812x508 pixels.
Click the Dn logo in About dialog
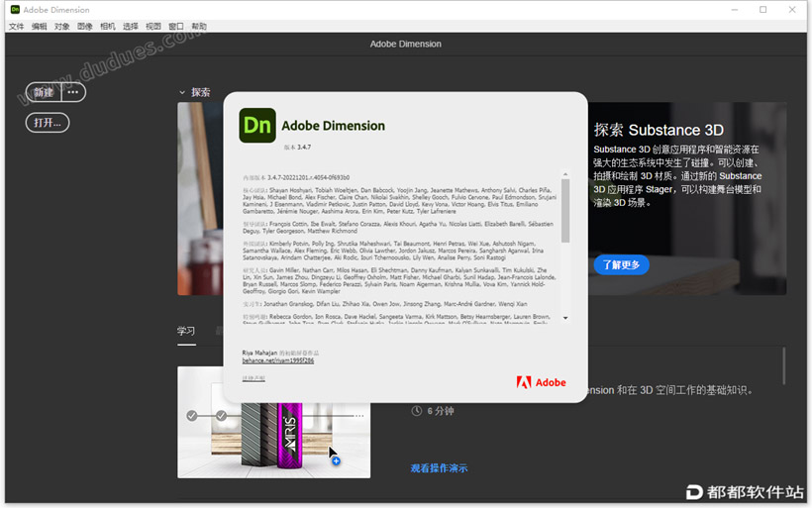(257, 126)
